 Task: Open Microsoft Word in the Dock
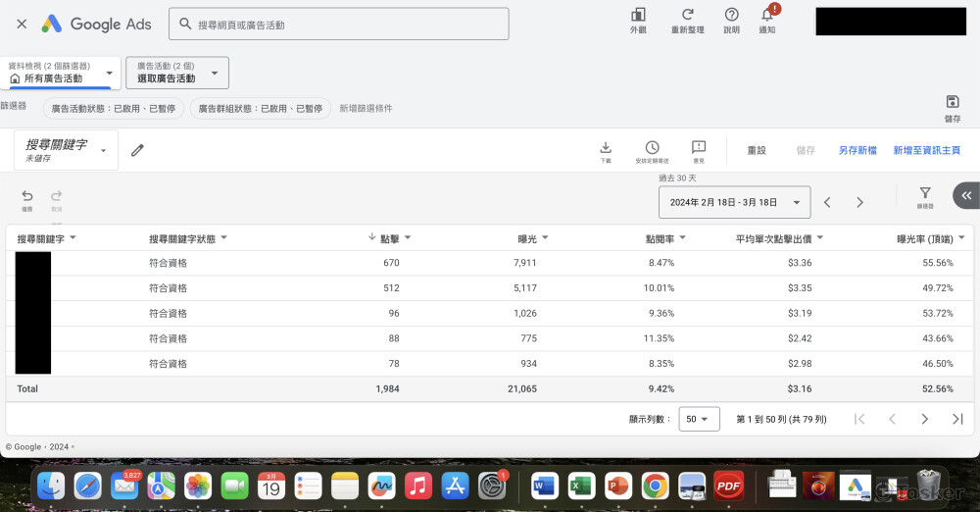click(544, 486)
